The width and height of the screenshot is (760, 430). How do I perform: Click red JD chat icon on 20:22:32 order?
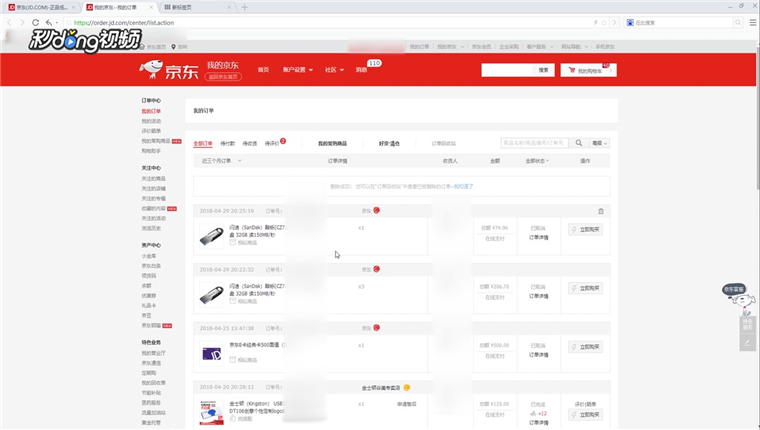[x=377, y=269]
